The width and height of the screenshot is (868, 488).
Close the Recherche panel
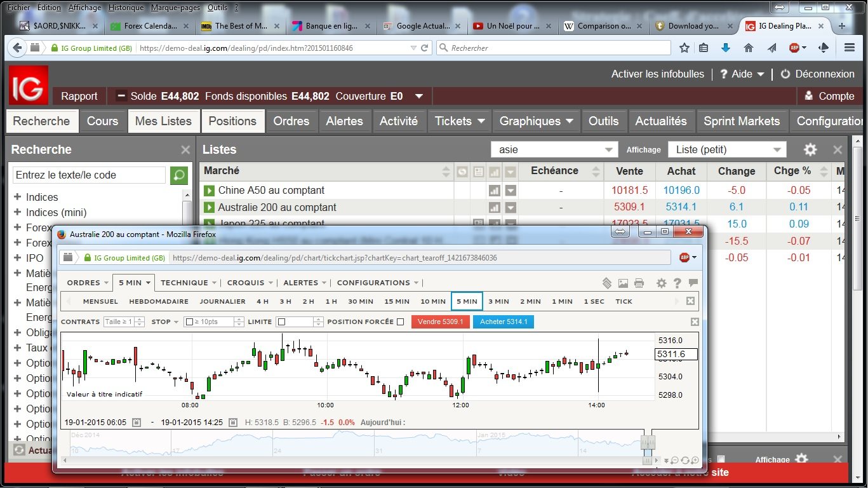coord(185,150)
